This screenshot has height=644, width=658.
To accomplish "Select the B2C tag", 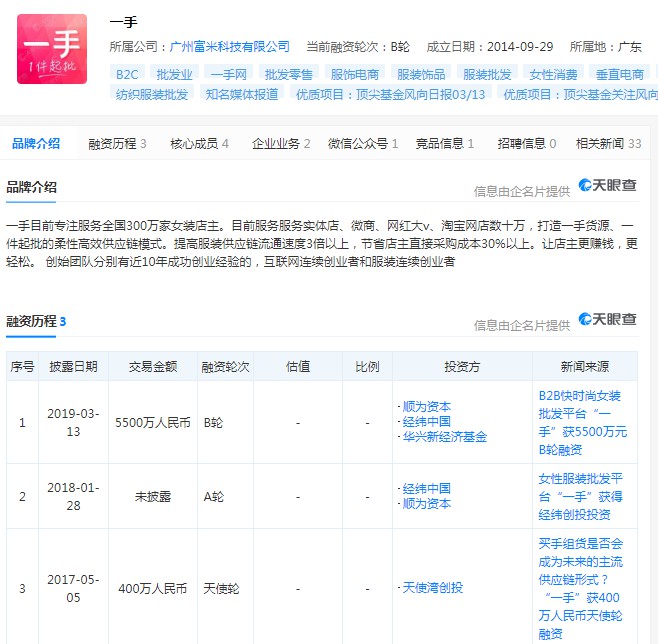I will 127,74.
